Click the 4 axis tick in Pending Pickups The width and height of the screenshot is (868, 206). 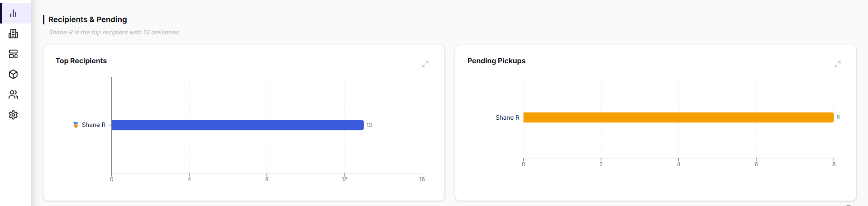click(678, 164)
